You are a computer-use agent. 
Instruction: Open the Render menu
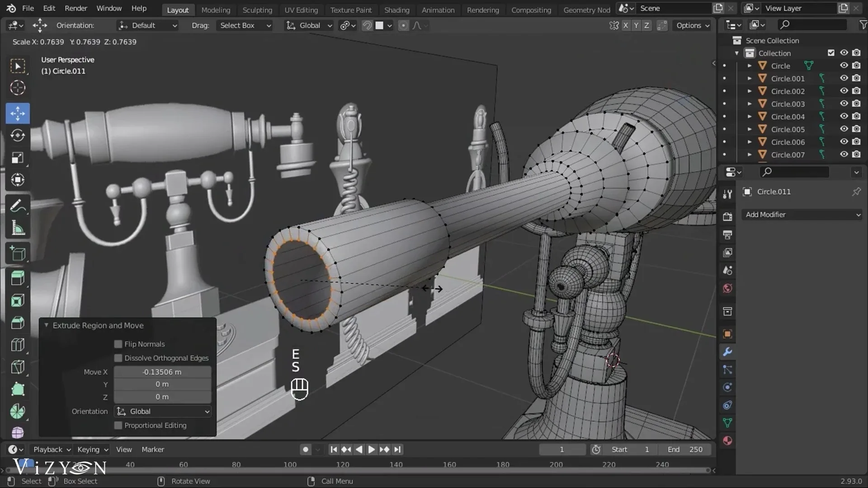tap(76, 8)
